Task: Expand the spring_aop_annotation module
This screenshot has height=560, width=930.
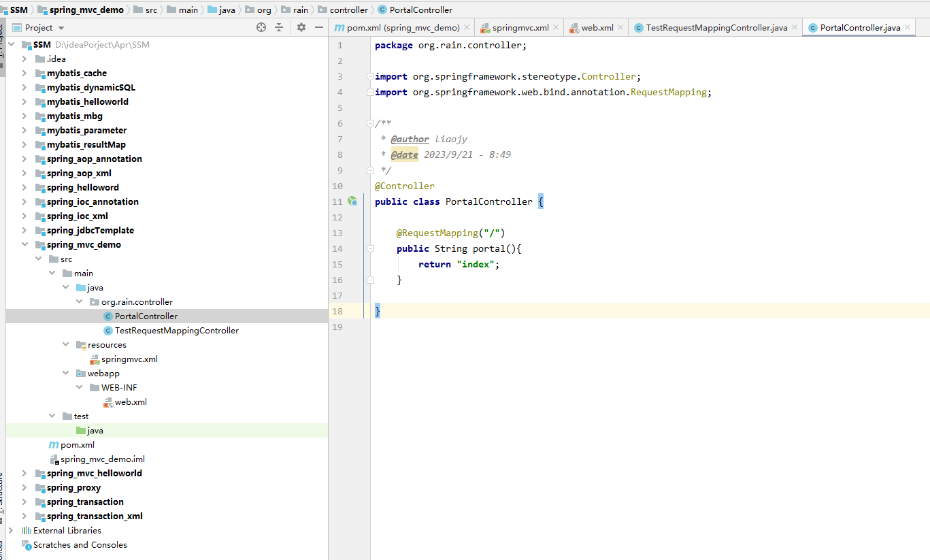Action: [x=24, y=159]
